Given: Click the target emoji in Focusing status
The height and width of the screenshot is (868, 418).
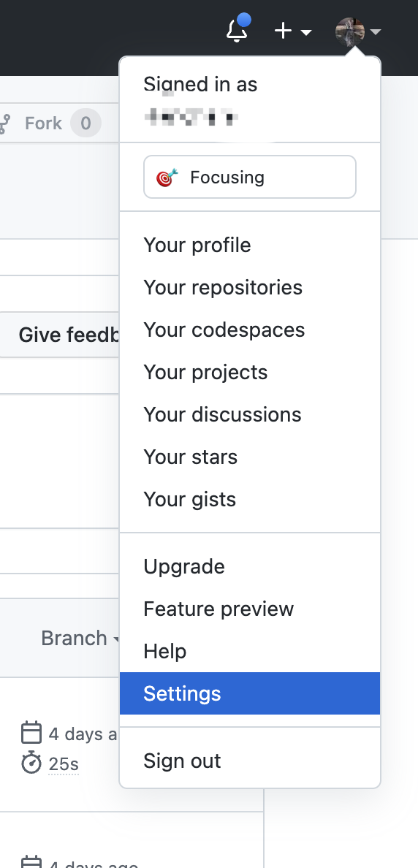Looking at the screenshot, I should click(x=167, y=177).
